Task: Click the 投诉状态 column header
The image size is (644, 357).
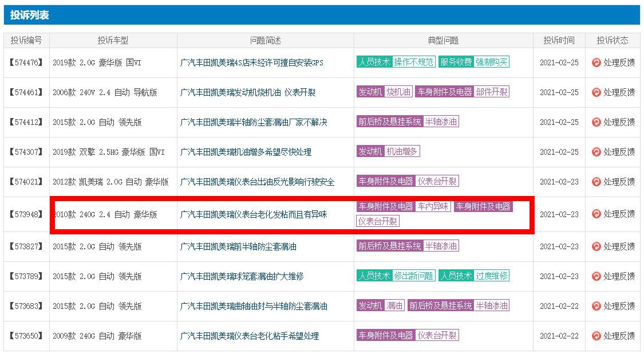Action: 613,40
